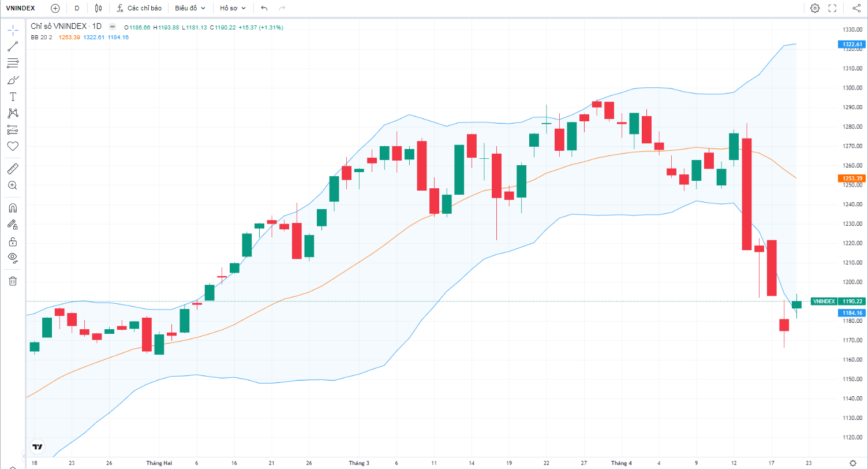Click the Tháng 3 date label

(359, 463)
